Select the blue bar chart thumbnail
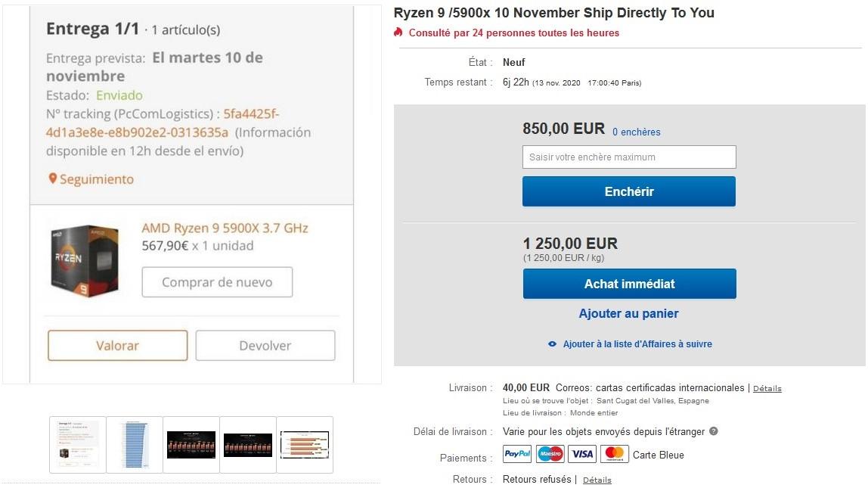Screen dimensions: 868x488 point(135,444)
